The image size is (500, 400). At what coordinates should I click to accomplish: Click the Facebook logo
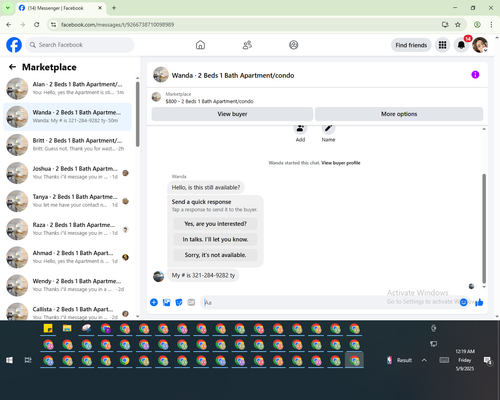click(x=14, y=45)
